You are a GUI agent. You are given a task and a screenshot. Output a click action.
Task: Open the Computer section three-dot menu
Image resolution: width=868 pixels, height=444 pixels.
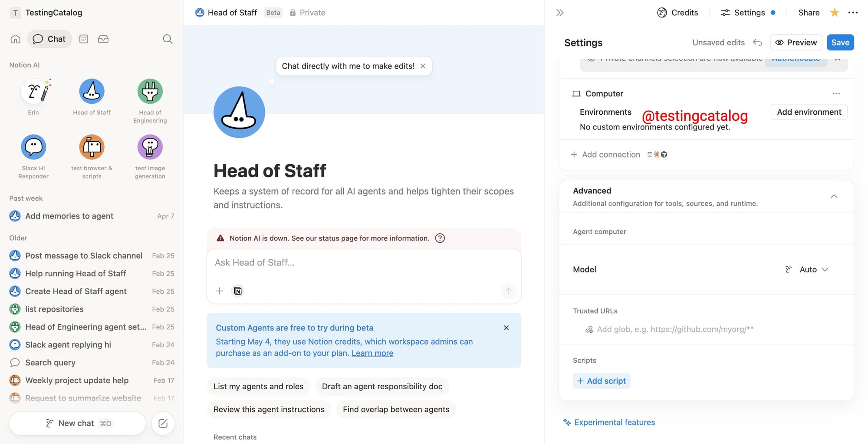coord(836,93)
